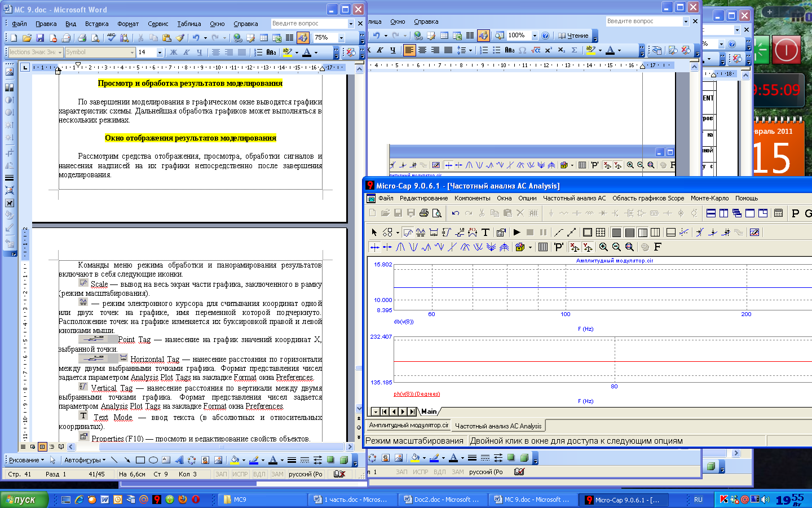Toggle Cursor Mode button in Micro-Cap
812x508 pixels.
point(420,232)
